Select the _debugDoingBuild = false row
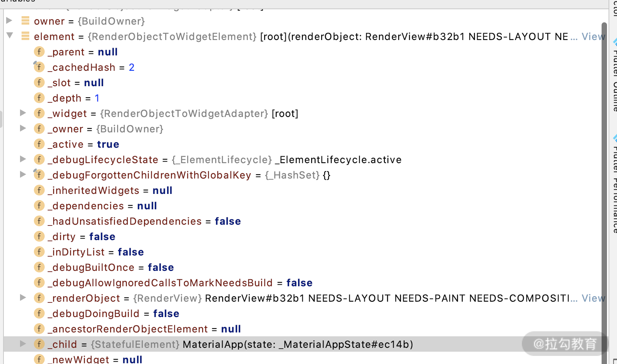This screenshot has width=617, height=364. click(x=114, y=314)
